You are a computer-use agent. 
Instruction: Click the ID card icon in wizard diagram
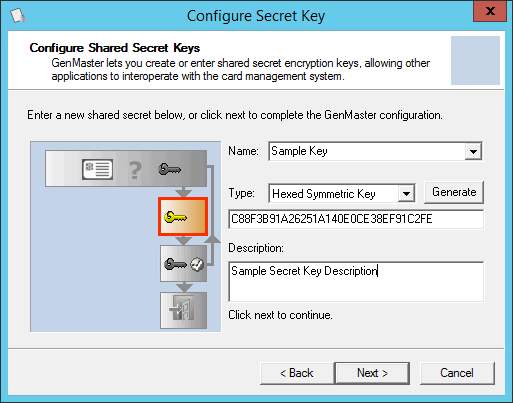click(x=97, y=169)
